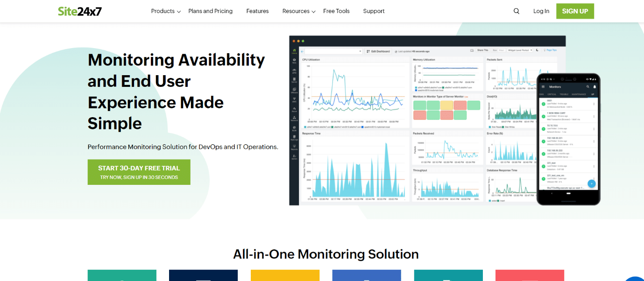The image size is (644, 281).
Task: Click the CPU Utilization chart in preview
Action: click(x=355, y=92)
